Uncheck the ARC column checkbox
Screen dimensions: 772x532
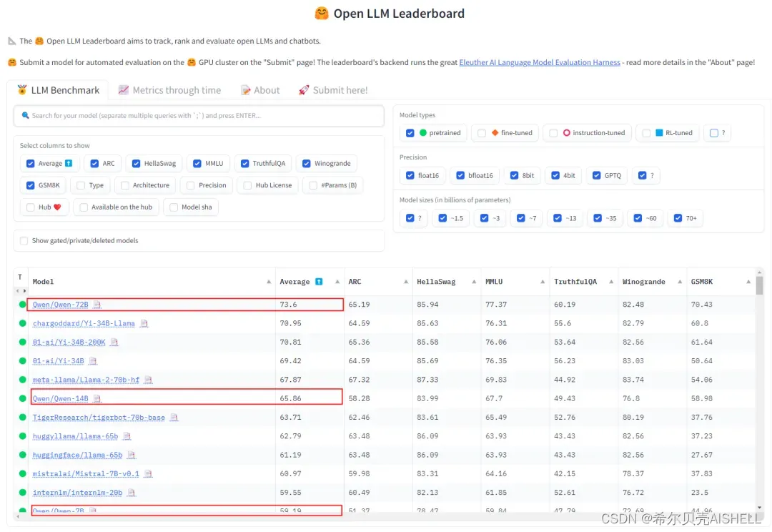pos(94,164)
